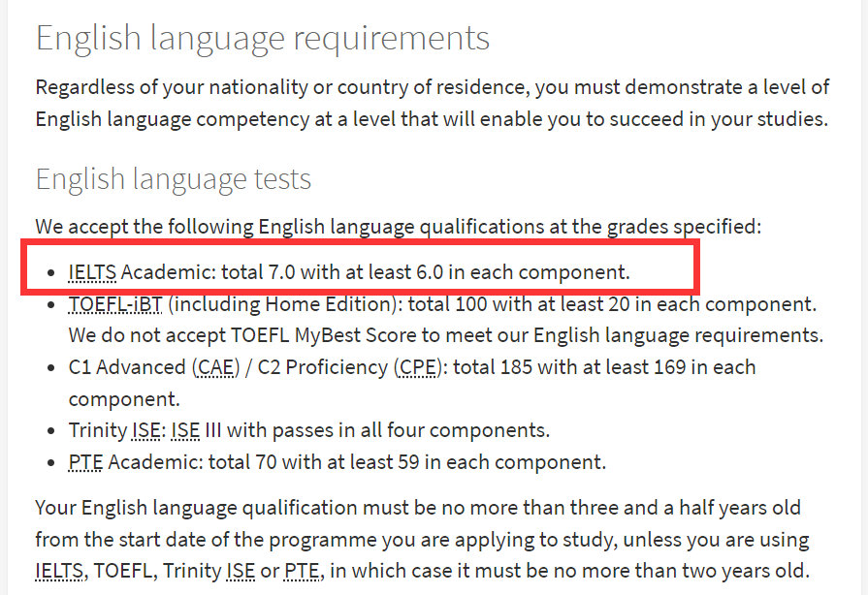Click the English language tests subheading
868x595 pixels.
point(174,179)
